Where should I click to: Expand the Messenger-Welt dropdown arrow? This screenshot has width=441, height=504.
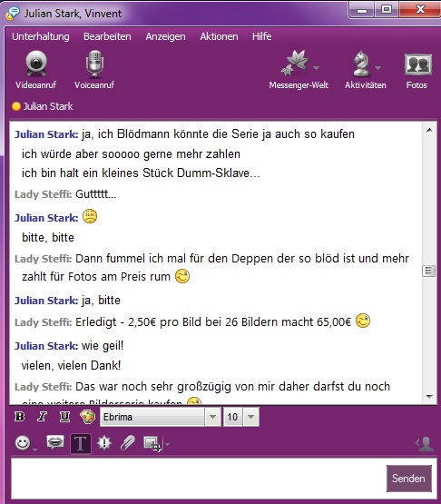(x=316, y=68)
